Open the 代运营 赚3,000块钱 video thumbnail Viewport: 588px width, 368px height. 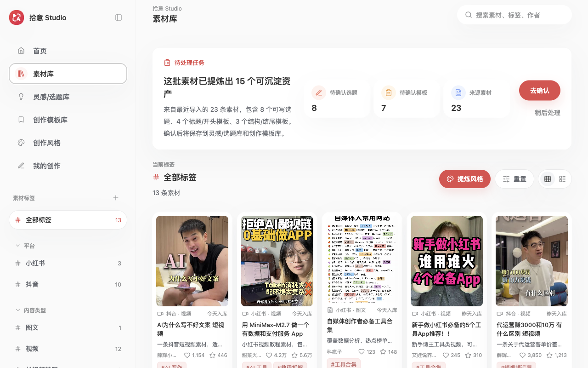coord(531,261)
